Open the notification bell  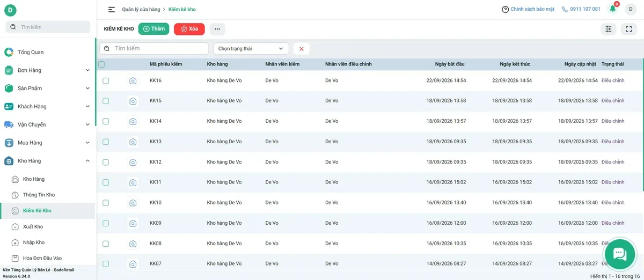pos(613,9)
